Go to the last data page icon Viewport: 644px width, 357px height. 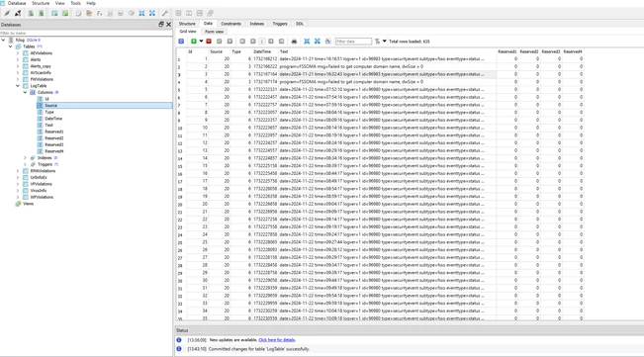click(x=281, y=41)
